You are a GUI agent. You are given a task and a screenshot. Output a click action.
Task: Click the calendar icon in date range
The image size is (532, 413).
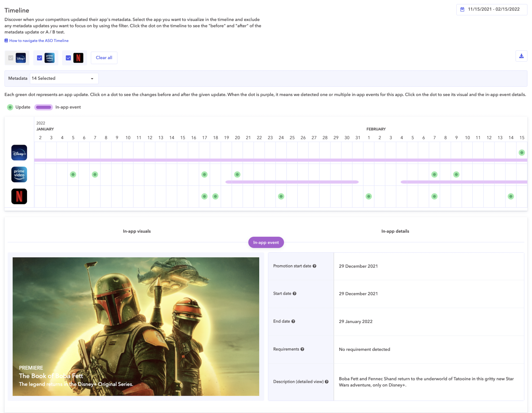462,9
